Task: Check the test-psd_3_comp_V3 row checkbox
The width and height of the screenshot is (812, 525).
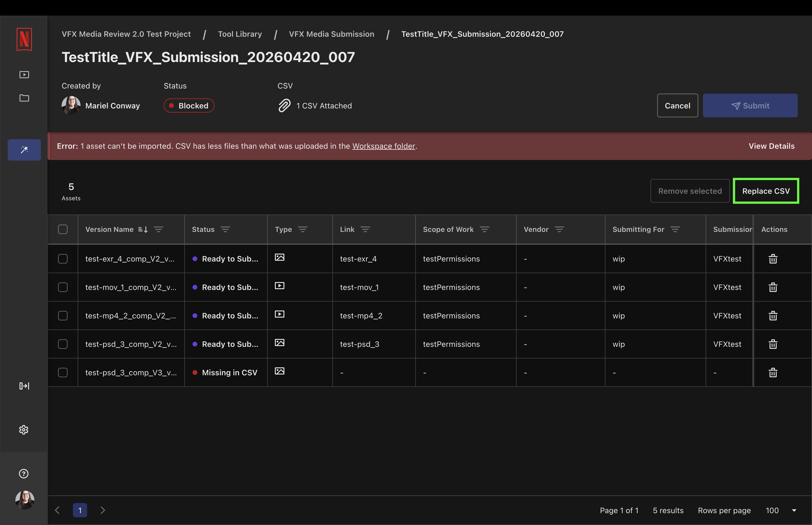Action: point(63,373)
